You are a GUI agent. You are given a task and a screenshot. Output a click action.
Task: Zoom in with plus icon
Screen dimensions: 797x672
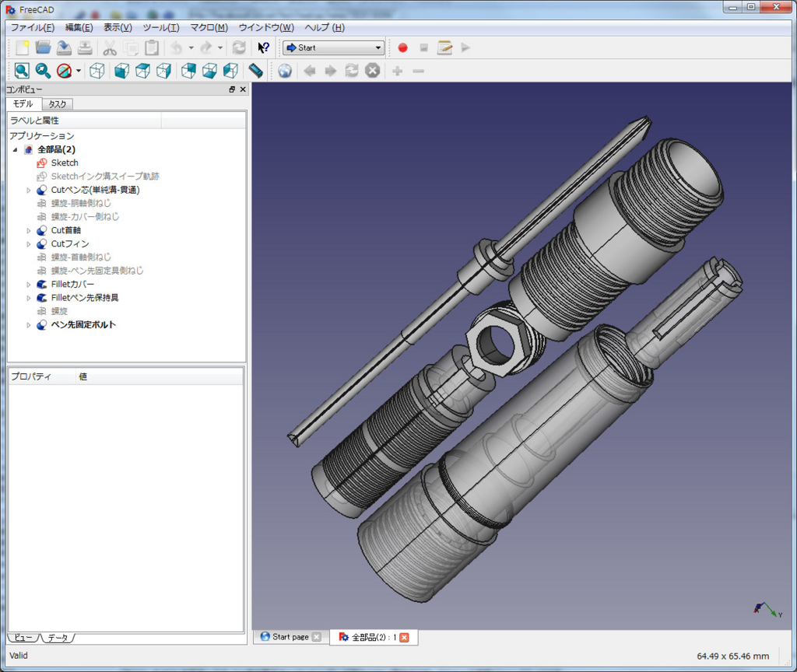tap(398, 71)
